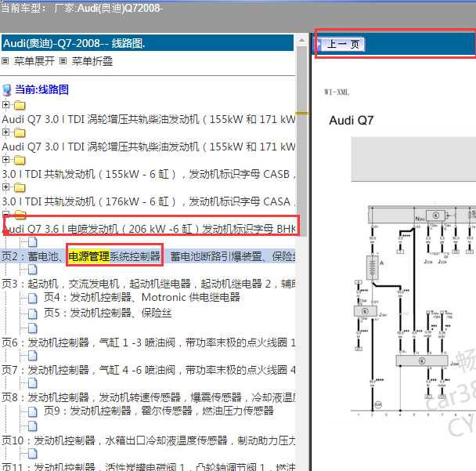This screenshot has width=476, height=471.
Task: Click the Audi Q7 heading in the diagram pane
Action: point(352,121)
